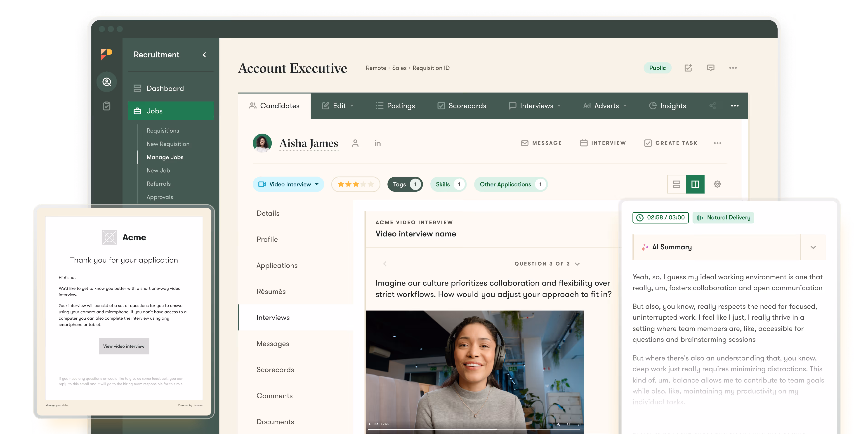Open the Edit tab dropdown

tap(337, 106)
